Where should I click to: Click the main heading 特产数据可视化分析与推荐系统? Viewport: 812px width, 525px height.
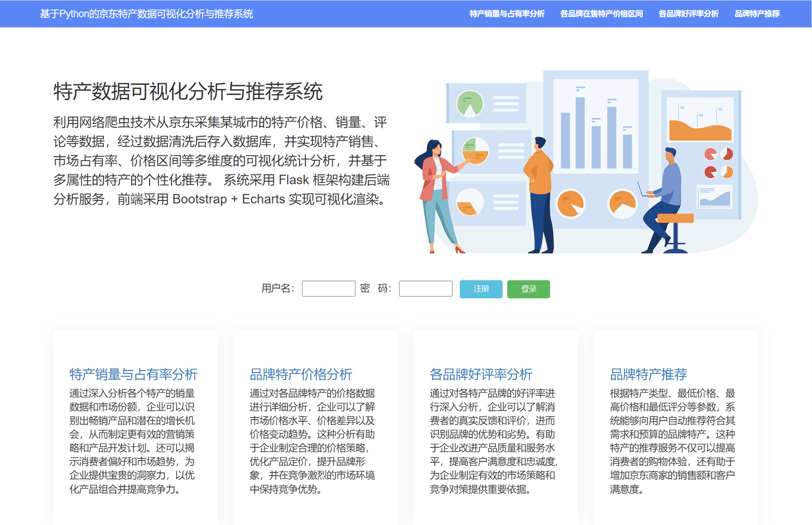(x=188, y=91)
